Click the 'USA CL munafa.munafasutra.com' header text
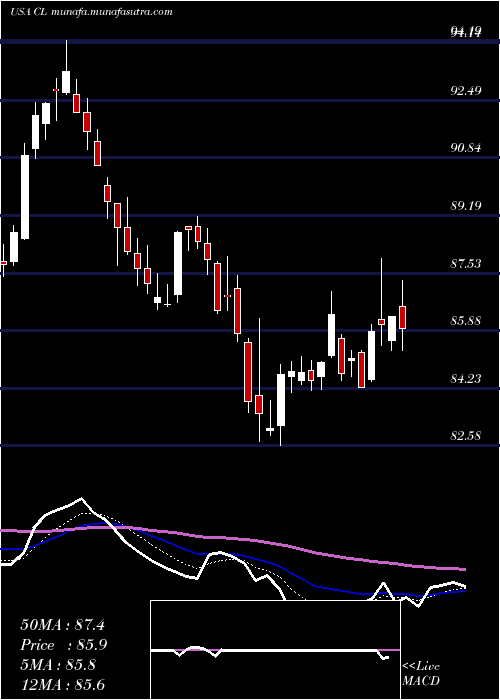The height and width of the screenshot is (700, 500). 91,12
